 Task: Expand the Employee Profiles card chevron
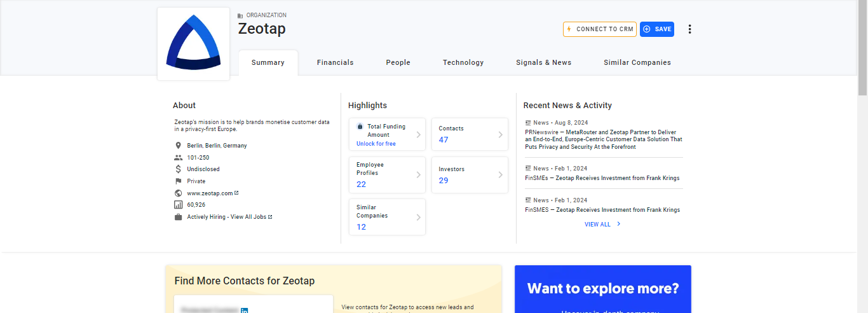(418, 175)
